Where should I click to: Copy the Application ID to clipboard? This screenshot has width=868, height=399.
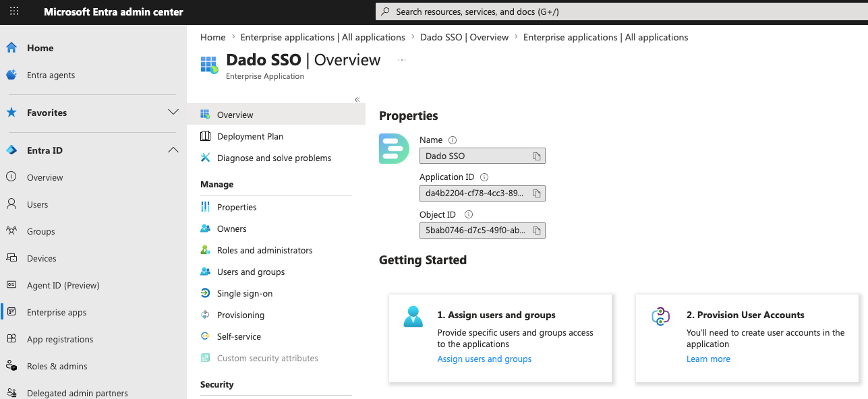537,193
